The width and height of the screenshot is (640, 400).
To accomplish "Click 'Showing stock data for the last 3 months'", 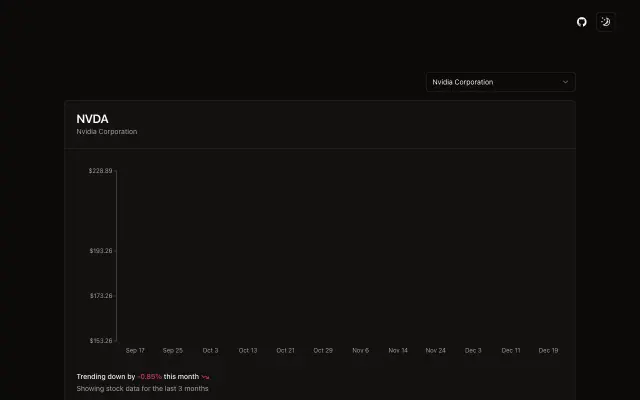I will point(142,389).
